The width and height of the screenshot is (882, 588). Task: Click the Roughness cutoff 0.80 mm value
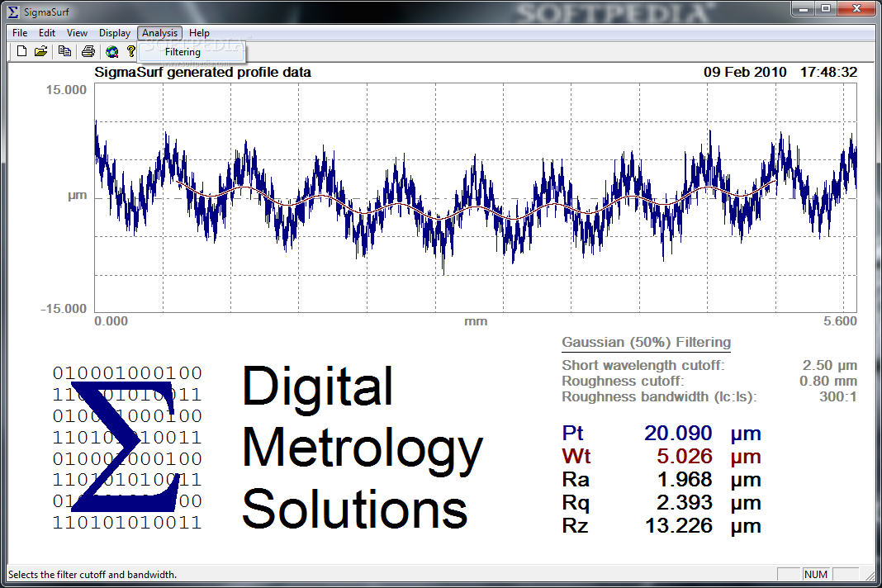pyautogui.click(x=828, y=381)
